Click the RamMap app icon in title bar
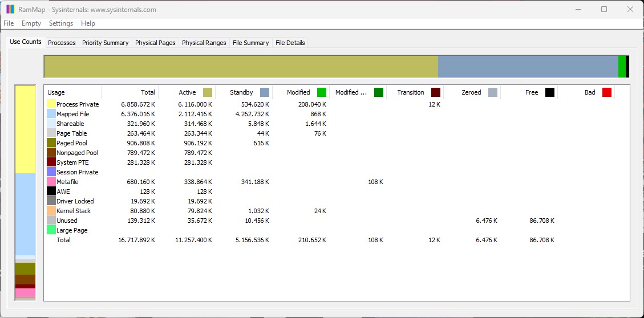Image resolution: width=644 pixels, height=318 pixels. 10,10
